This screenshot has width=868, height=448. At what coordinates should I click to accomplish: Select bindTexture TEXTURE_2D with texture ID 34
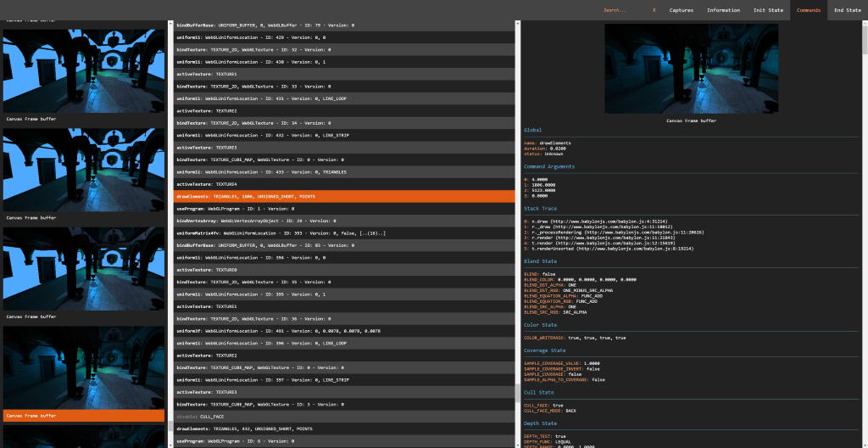pyautogui.click(x=344, y=123)
